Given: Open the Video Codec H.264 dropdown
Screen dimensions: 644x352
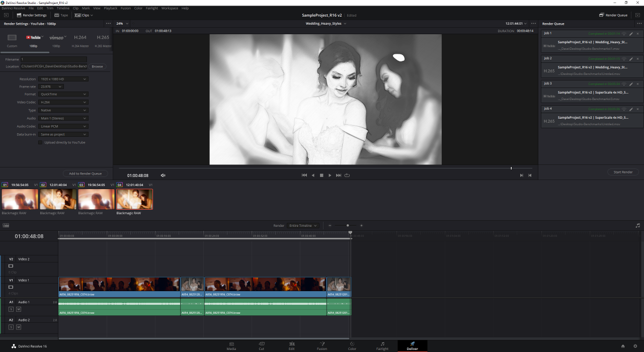Looking at the screenshot, I should click(63, 102).
